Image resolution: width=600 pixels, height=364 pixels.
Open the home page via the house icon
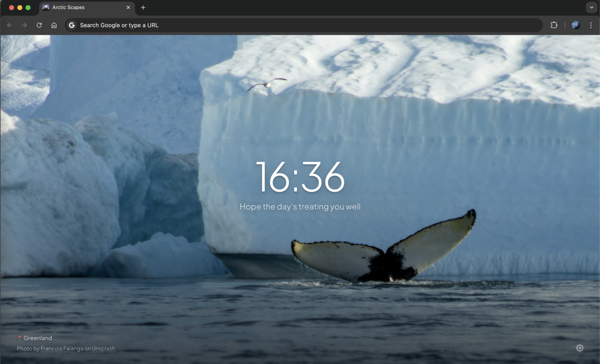pyautogui.click(x=54, y=25)
